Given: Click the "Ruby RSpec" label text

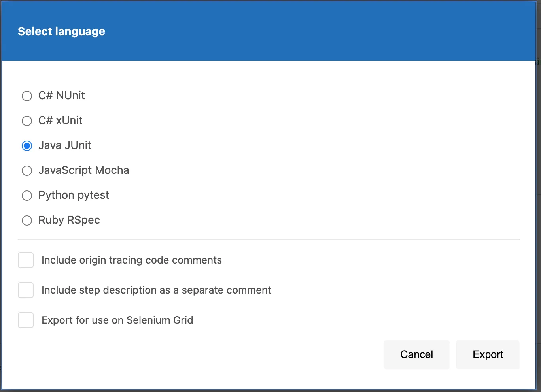Looking at the screenshot, I should click(x=69, y=220).
